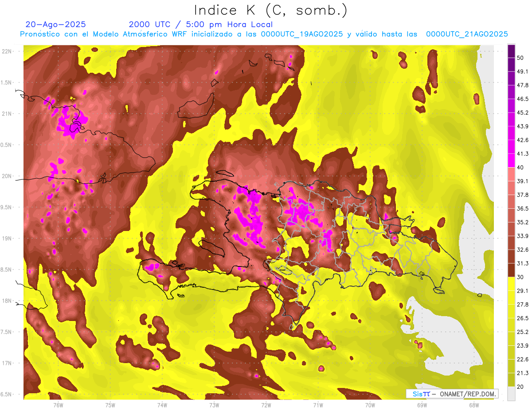Viewport: 532px width, 411px height.
Task: Click the legend value "41.3"
Action: click(x=523, y=154)
